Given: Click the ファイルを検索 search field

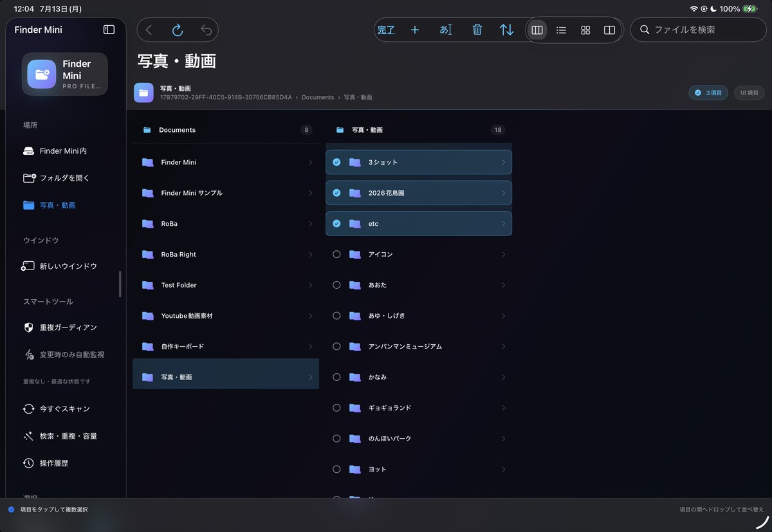Looking at the screenshot, I should [x=697, y=30].
